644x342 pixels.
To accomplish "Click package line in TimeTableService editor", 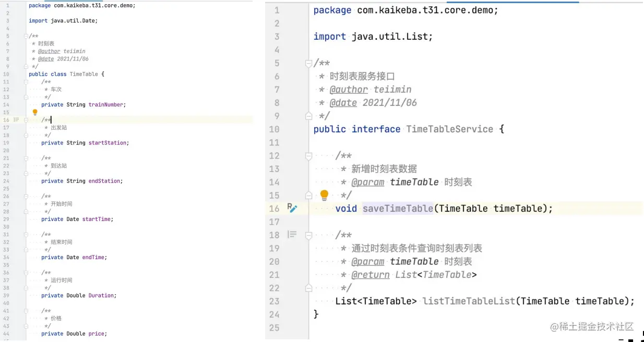I will (x=406, y=10).
